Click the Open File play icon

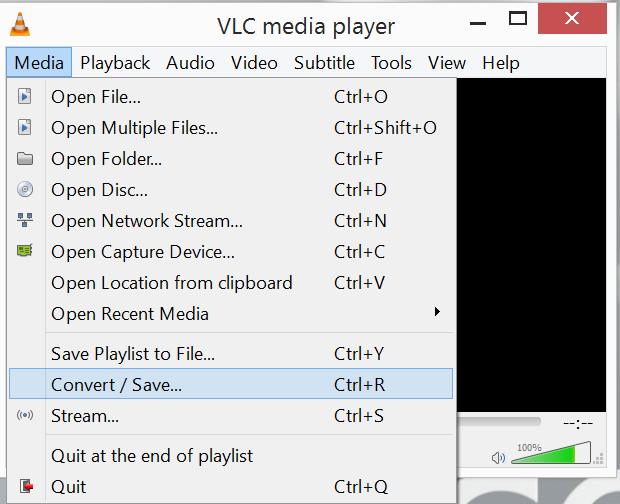(26, 97)
